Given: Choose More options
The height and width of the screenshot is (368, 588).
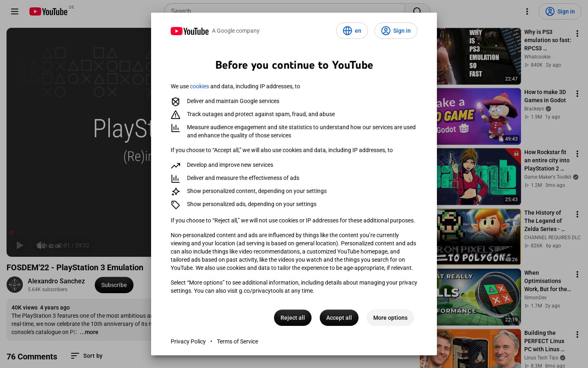Looking at the screenshot, I should [390, 318].
